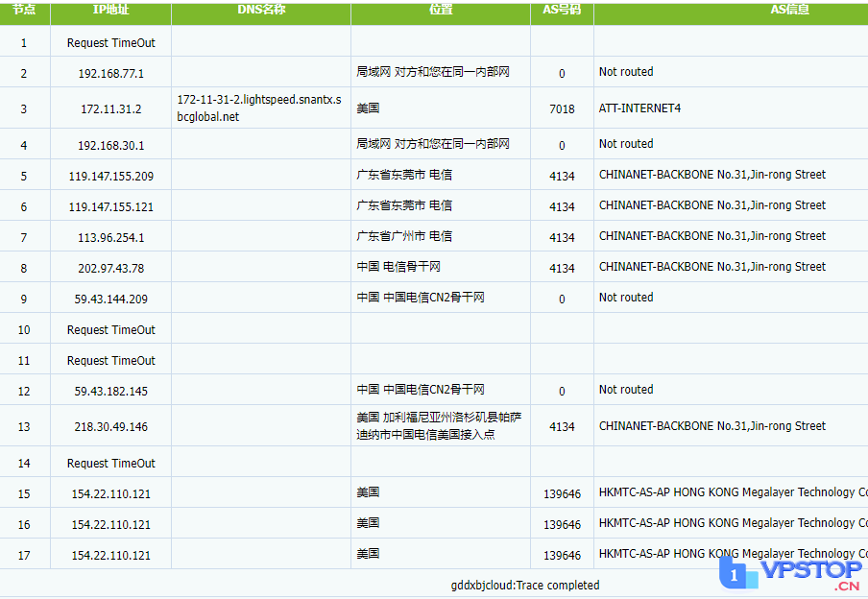This screenshot has height=599, width=868.
Task: Click Request TimeOut in node 11 row
Action: click(110, 360)
